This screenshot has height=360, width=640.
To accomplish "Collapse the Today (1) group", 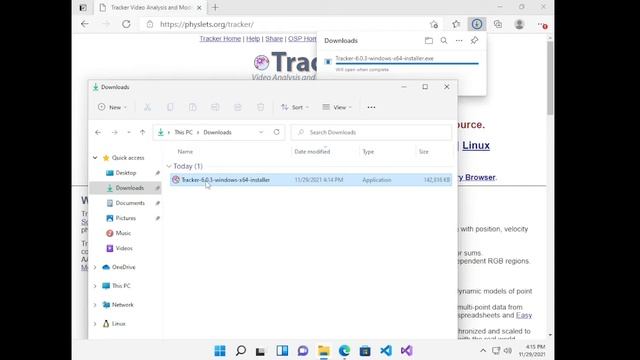I will tap(169, 166).
